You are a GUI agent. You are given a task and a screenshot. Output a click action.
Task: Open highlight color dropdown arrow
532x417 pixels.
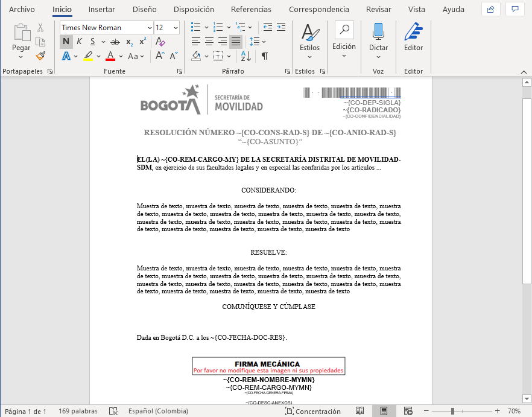click(x=98, y=56)
